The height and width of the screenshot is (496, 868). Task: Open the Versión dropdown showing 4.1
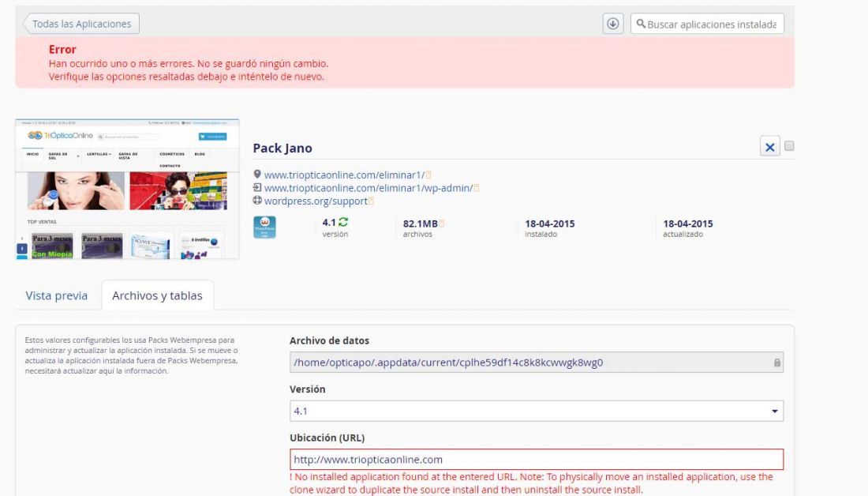[537, 411]
